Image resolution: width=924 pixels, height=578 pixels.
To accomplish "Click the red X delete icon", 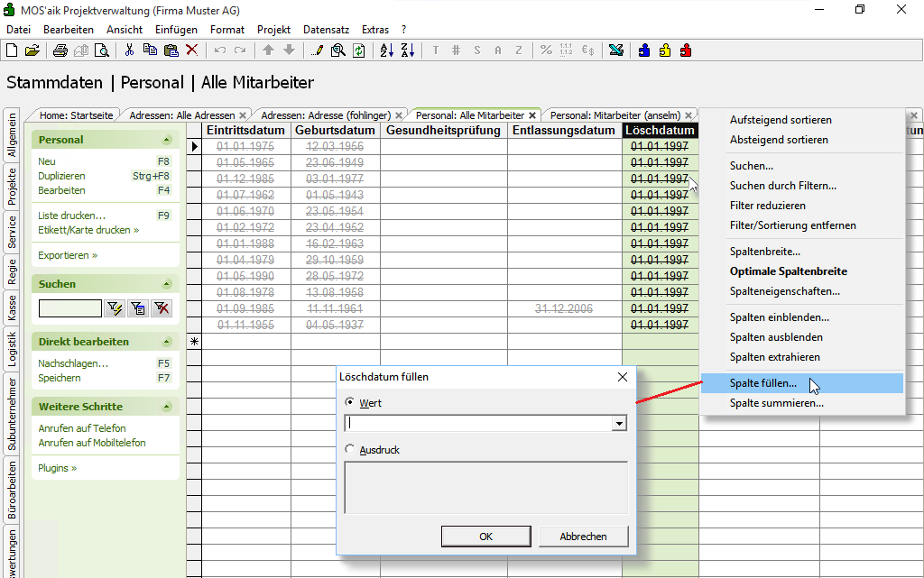I will click(191, 50).
